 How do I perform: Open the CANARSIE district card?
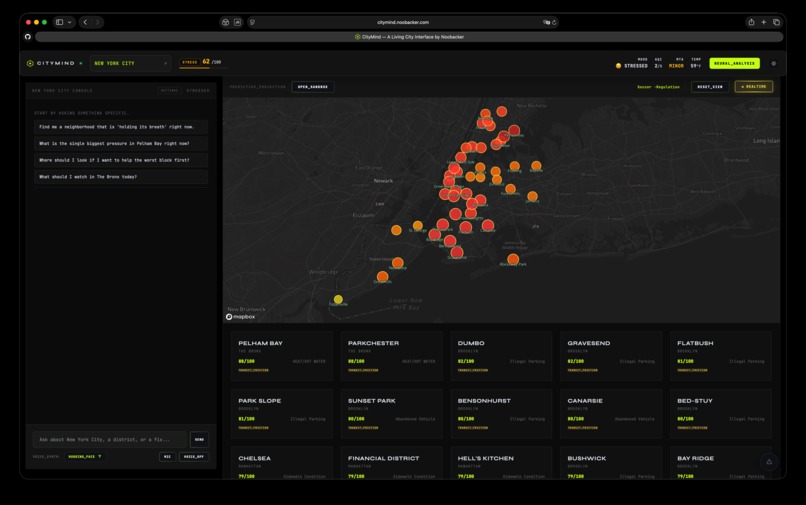[611, 413]
